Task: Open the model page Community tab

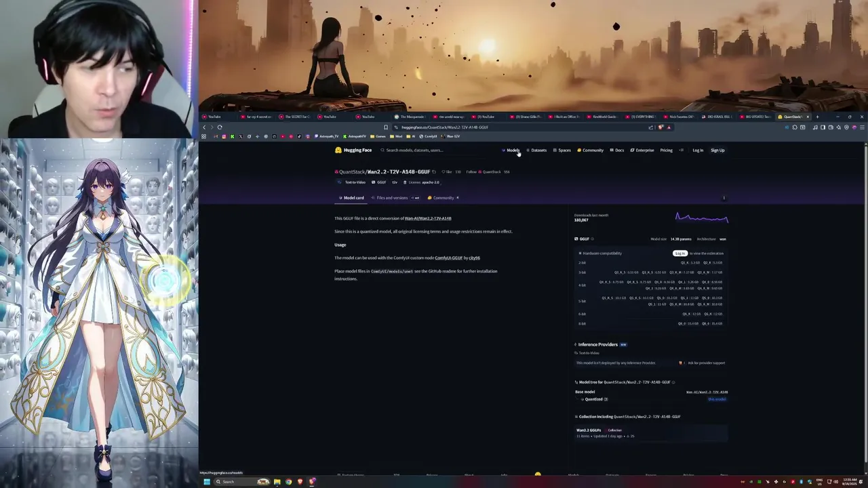Action: click(443, 198)
